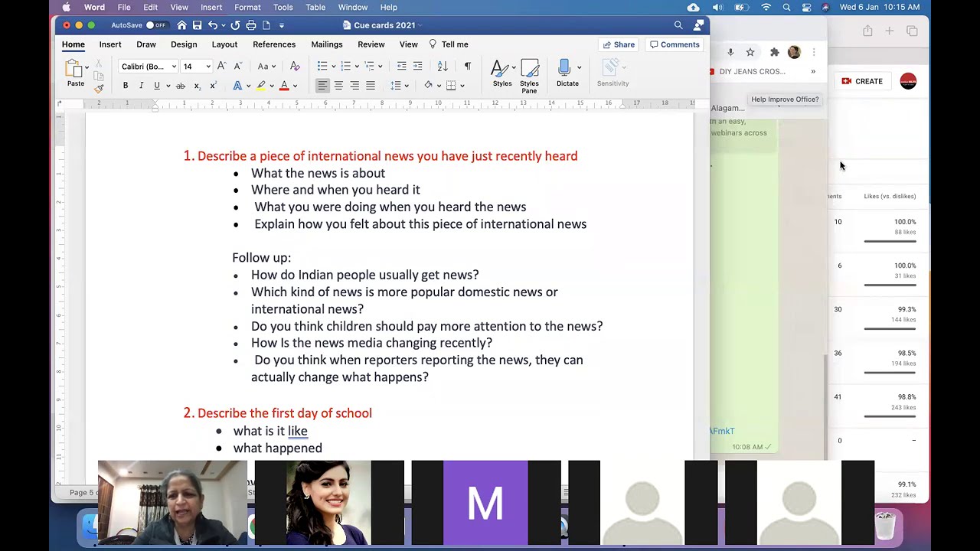
Task: Align text right
Action: point(354,86)
